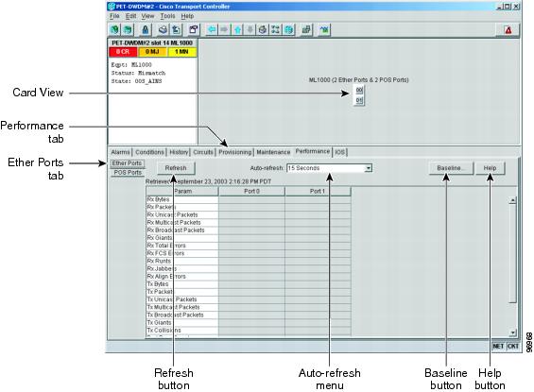The height and width of the screenshot is (392, 534).
Task: Click the Baseline button
Action: pyautogui.click(x=451, y=168)
